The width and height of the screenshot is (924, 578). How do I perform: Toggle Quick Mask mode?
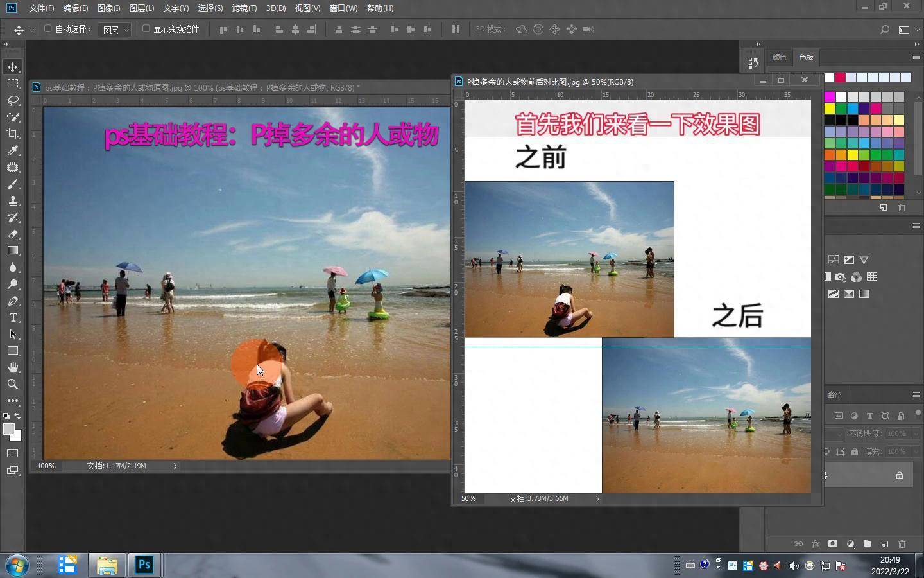[x=13, y=453]
